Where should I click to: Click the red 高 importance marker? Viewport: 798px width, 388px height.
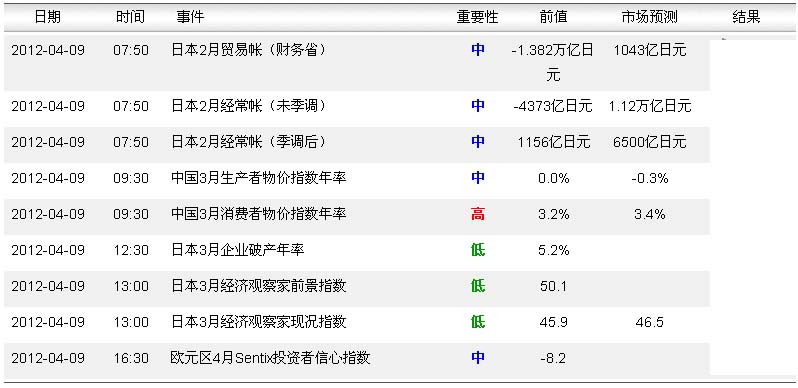click(477, 214)
